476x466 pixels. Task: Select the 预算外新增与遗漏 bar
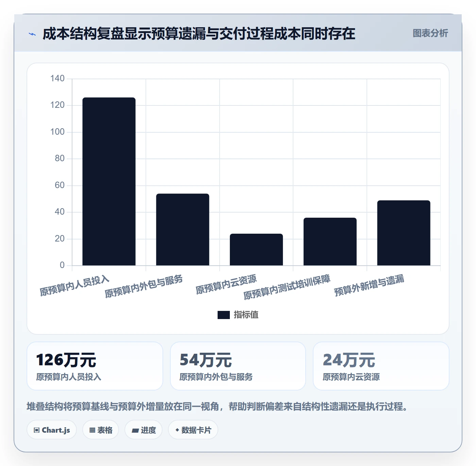pos(404,233)
